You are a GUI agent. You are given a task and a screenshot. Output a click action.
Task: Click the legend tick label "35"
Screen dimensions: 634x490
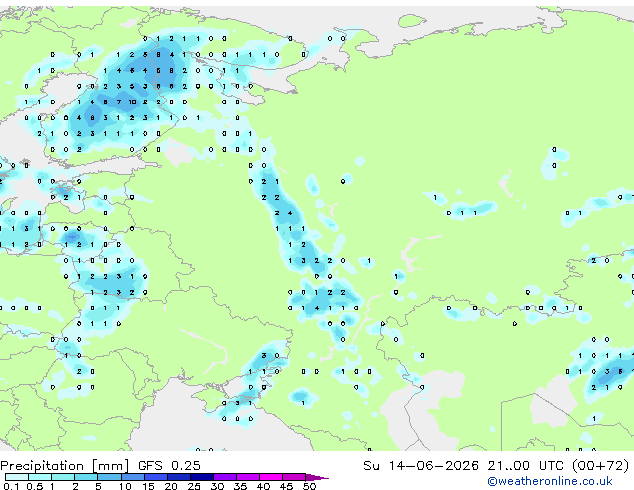[240, 486]
